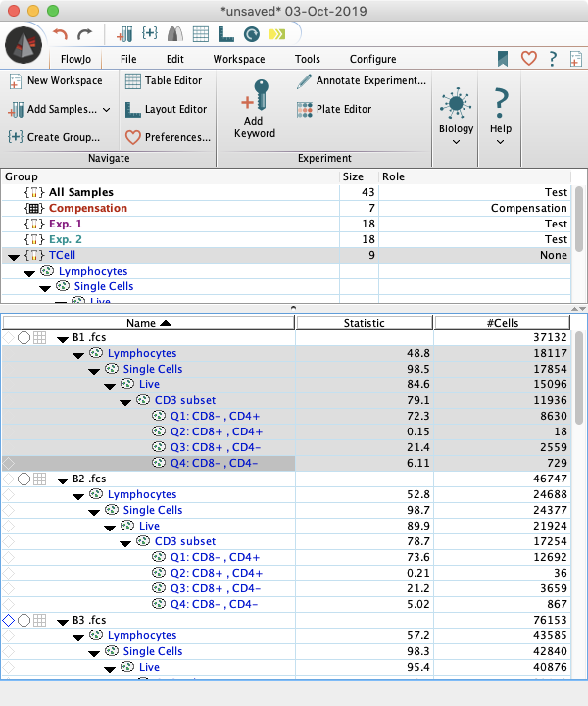Open the Layout Editor
This screenshot has width=588, height=706.
166,110
